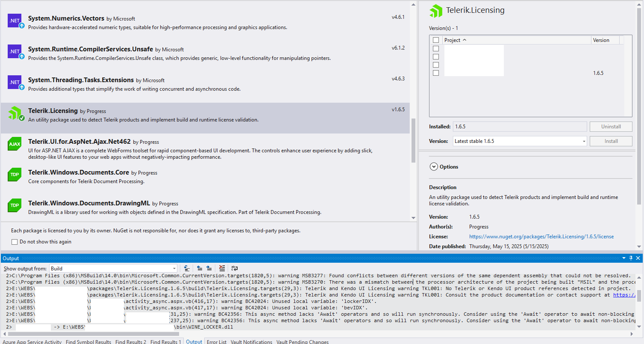
Task: Toggle select-all projects checkbox in header
Action: pos(436,40)
